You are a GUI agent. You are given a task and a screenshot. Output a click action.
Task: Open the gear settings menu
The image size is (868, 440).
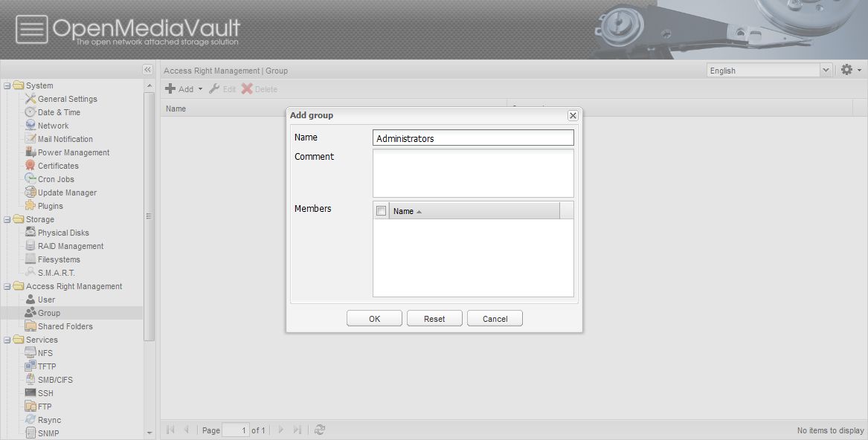(846, 70)
